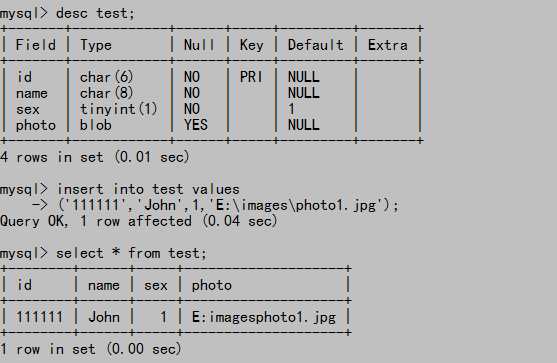
Task: Click the 'Extra' column header
Action: pos(388,45)
